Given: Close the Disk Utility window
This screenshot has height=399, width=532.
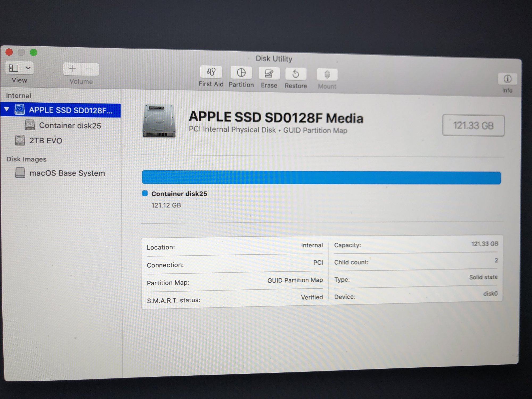Looking at the screenshot, I should click(9, 52).
